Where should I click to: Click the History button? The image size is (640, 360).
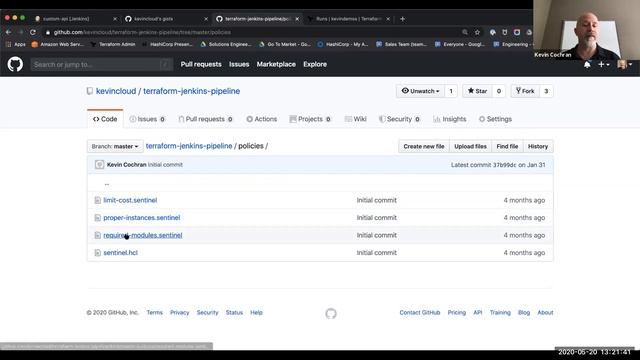(x=538, y=146)
